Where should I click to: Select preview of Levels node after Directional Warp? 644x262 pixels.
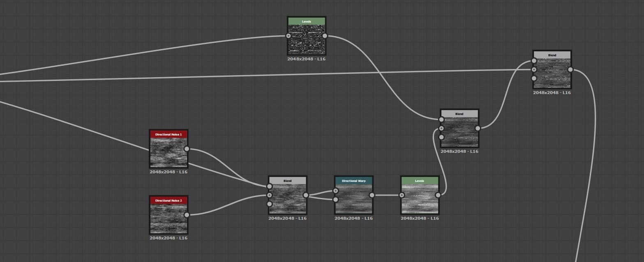point(420,199)
